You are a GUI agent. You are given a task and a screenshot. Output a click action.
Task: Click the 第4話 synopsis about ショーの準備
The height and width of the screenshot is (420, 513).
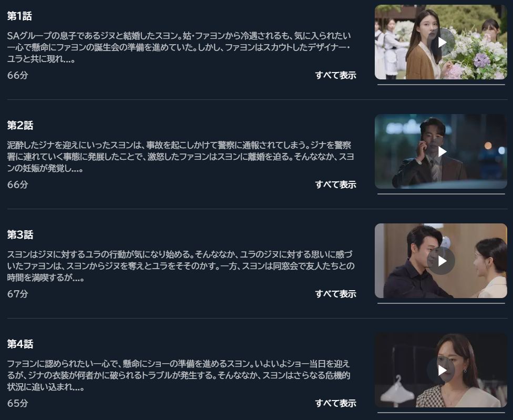pyautogui.click(x=179, y=375)
